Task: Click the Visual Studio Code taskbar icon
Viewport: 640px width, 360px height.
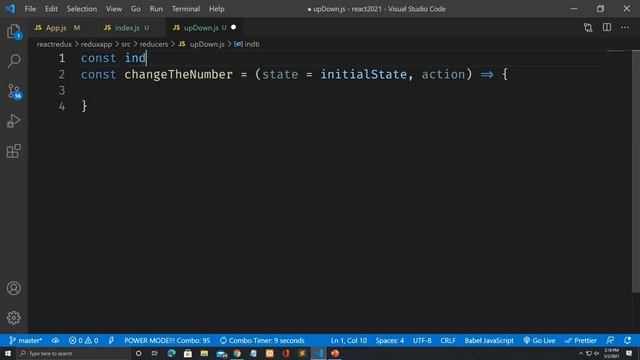Action: 319,353
